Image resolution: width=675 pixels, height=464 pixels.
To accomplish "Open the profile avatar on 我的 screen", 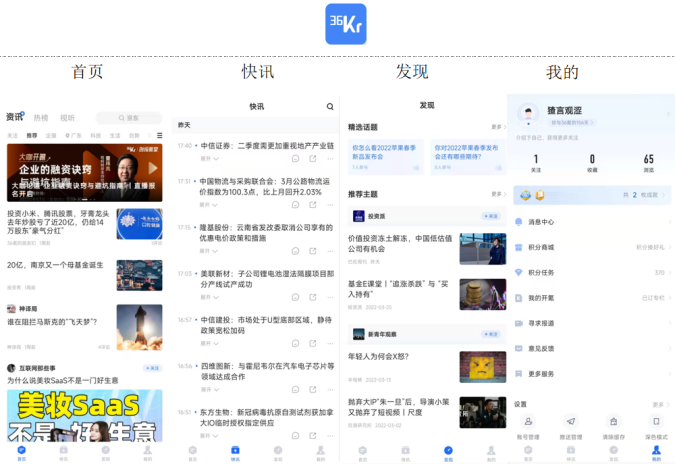I will 528,114.
